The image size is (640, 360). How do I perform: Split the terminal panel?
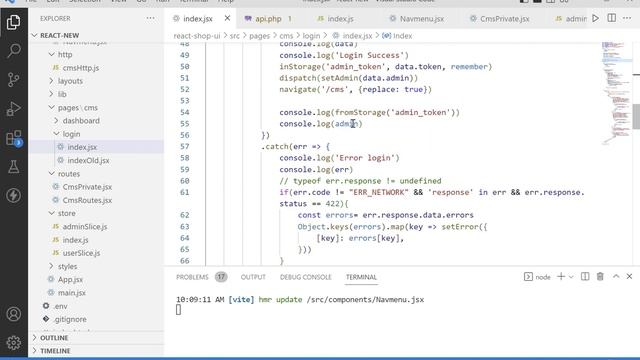coord(585,277)
